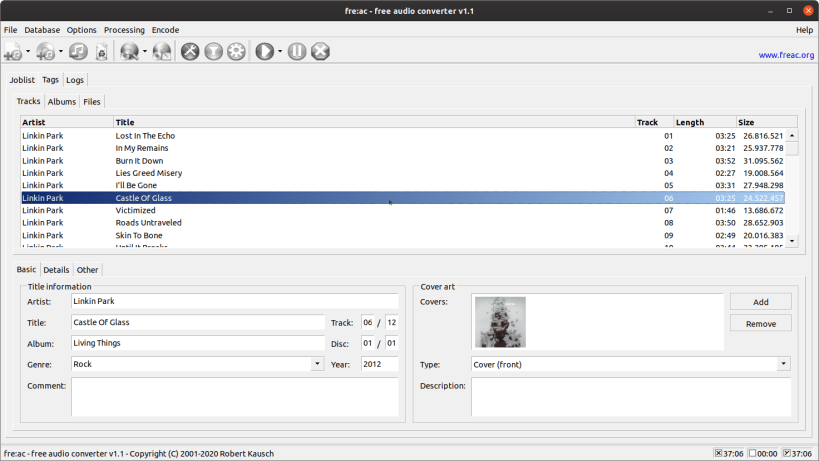
Task: Open the start encoding dropdown arrow
Action: point(280,51)
